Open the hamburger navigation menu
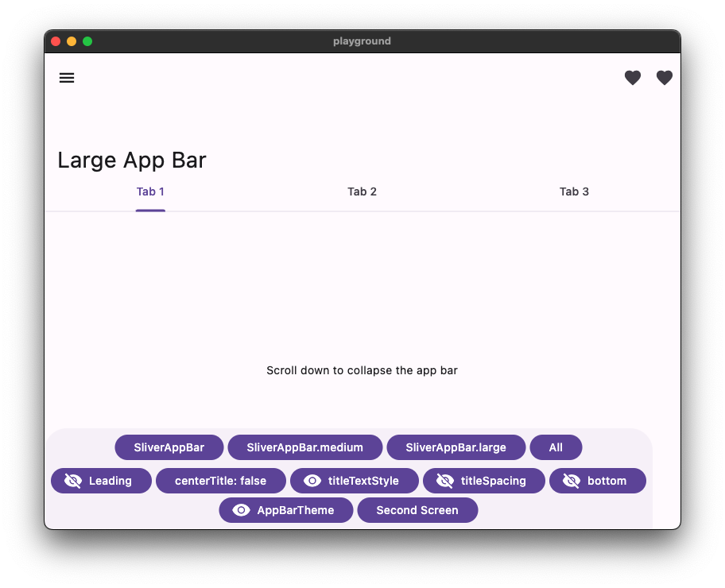 (x=67, y=78)
